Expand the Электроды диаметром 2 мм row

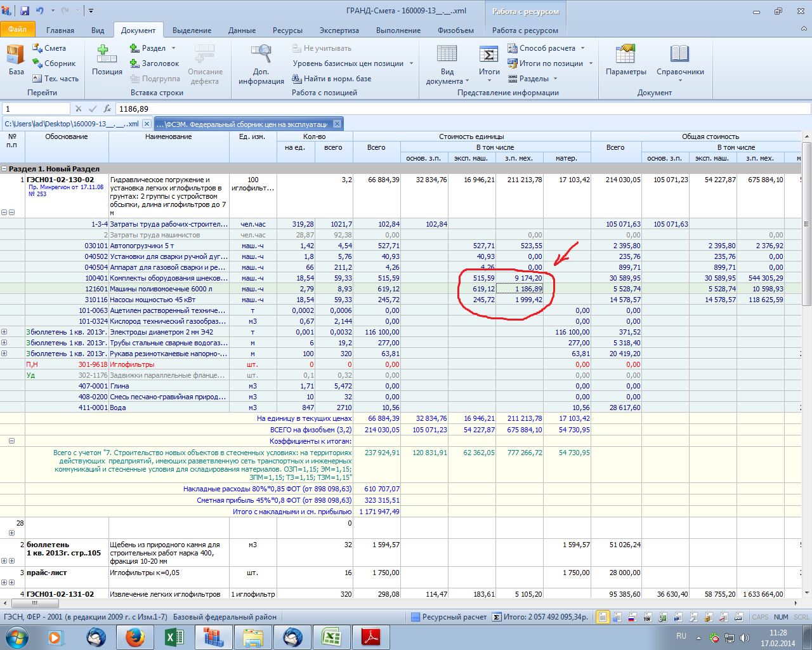(4, 332)
